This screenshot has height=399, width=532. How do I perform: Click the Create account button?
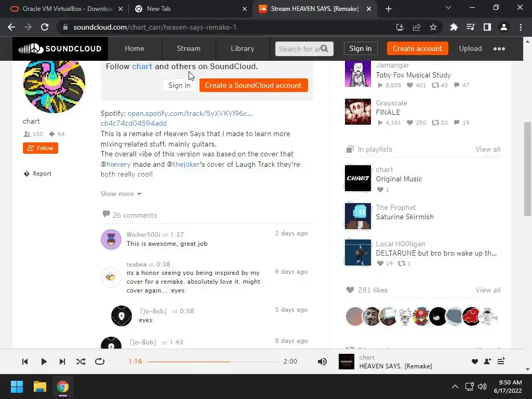click(x=417, y=48)
